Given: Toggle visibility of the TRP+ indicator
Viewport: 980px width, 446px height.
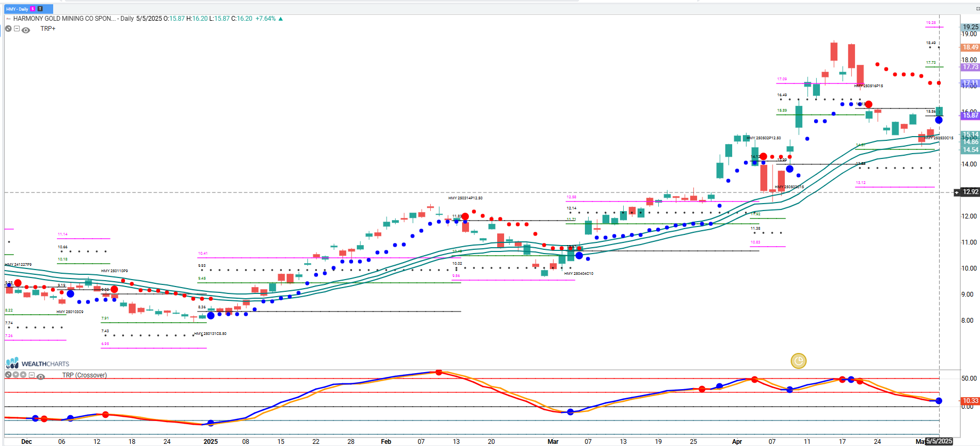Looking at the screenshot, I should 26,30.
